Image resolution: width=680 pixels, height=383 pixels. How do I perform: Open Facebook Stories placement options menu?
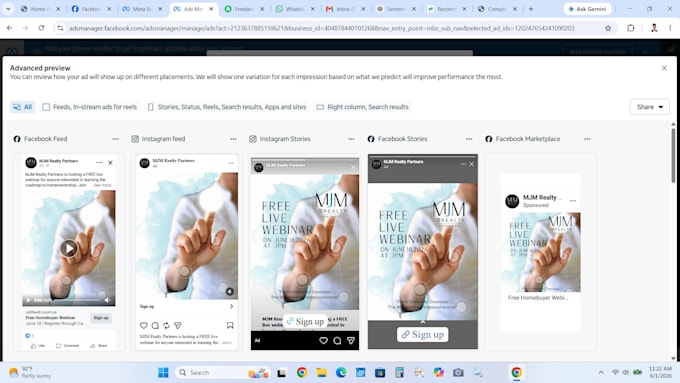469,139
